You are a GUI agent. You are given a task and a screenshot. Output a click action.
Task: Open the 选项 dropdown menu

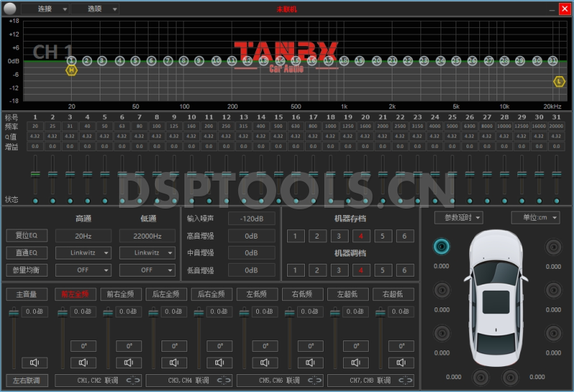(95, 9)
